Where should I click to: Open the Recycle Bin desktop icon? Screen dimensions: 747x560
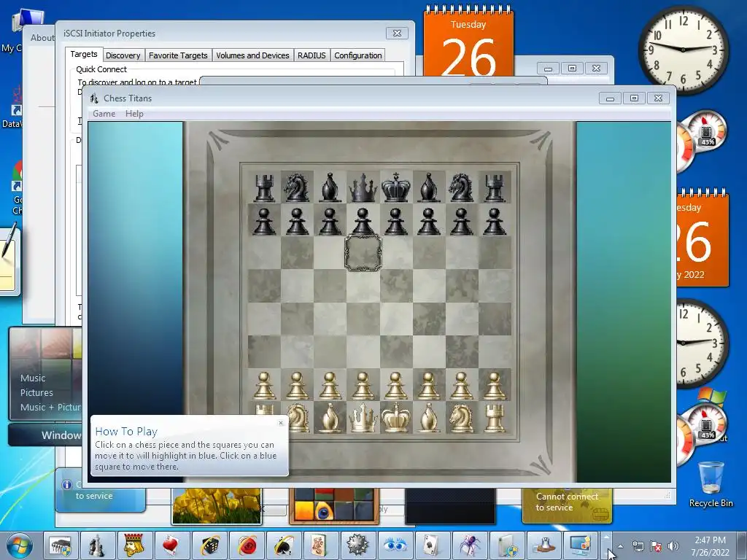(x=711, y=484)
